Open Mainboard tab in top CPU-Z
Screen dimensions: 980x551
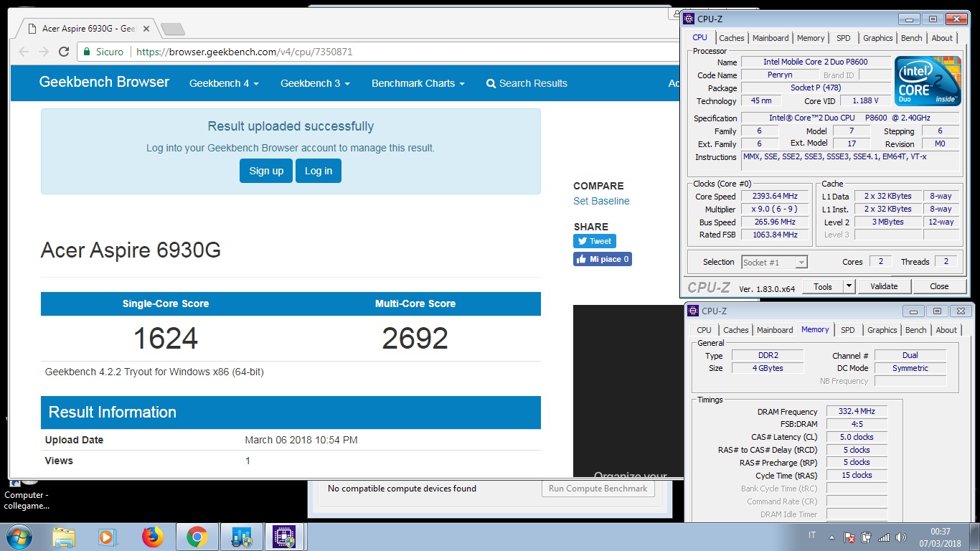[771, 38]
